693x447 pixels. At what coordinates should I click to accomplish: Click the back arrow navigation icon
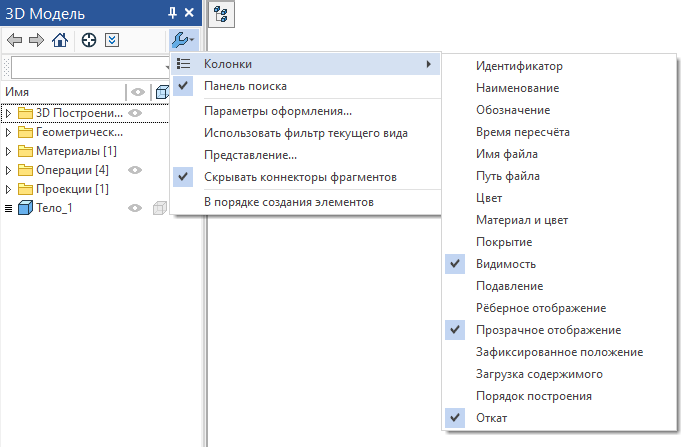pyautogui.click(x=14, y=41)
